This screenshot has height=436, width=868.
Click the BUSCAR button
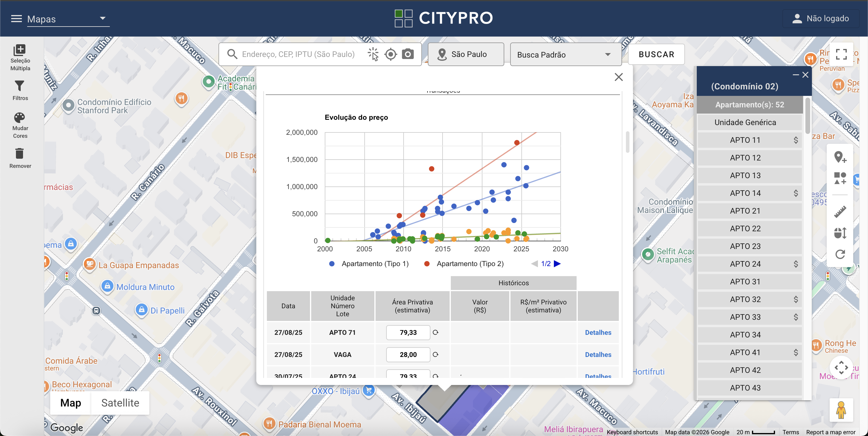click(x=656, y=54)
